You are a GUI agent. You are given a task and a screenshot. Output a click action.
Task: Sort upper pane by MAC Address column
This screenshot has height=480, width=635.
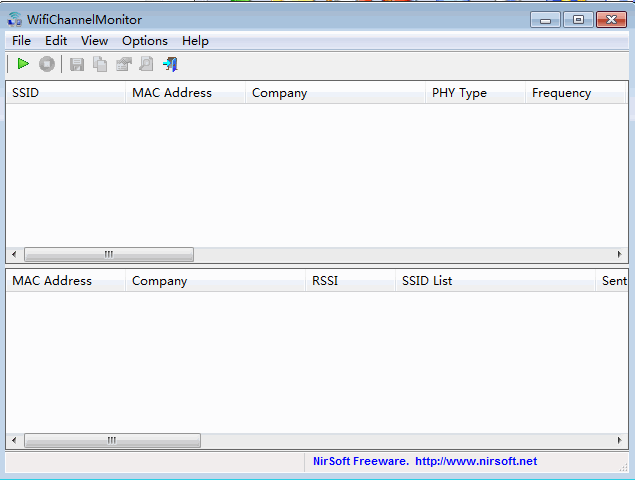tap(185, 93)
